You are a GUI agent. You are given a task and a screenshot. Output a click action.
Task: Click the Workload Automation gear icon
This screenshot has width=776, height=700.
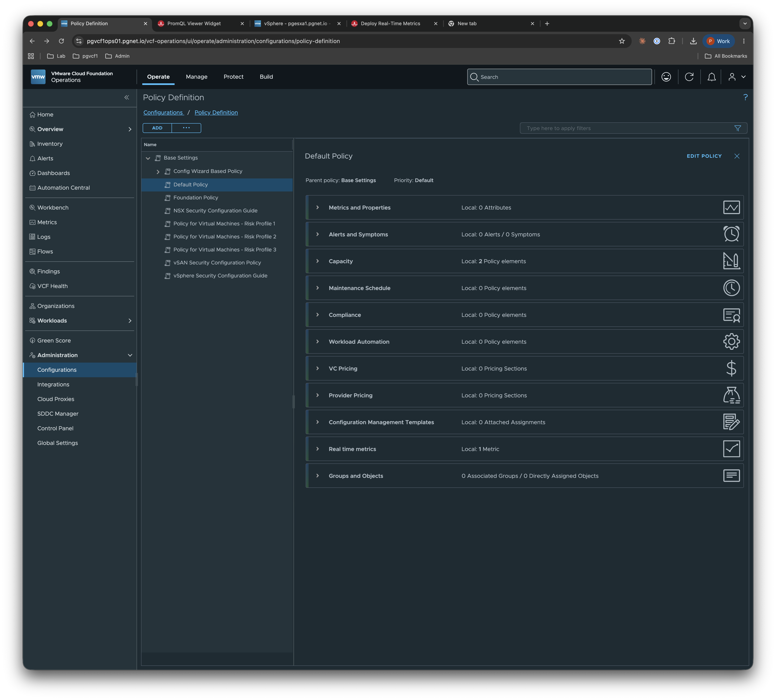[731, 341]
